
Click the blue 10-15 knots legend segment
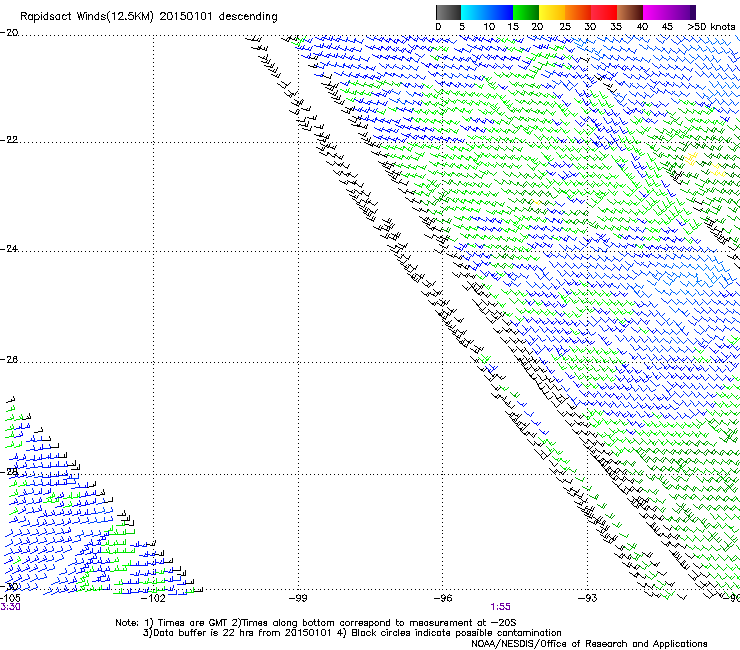click(x=500, y=12)
